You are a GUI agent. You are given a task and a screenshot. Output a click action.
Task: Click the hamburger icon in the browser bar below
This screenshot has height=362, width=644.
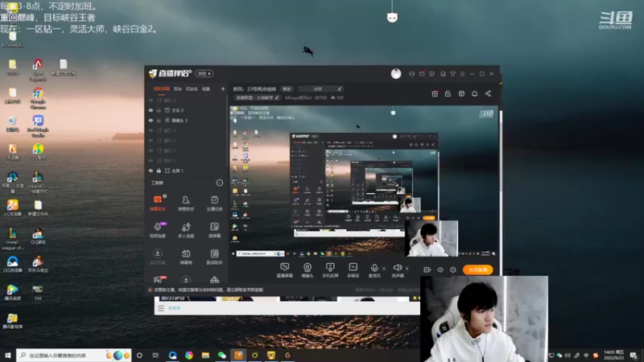(x=161, y=308)
